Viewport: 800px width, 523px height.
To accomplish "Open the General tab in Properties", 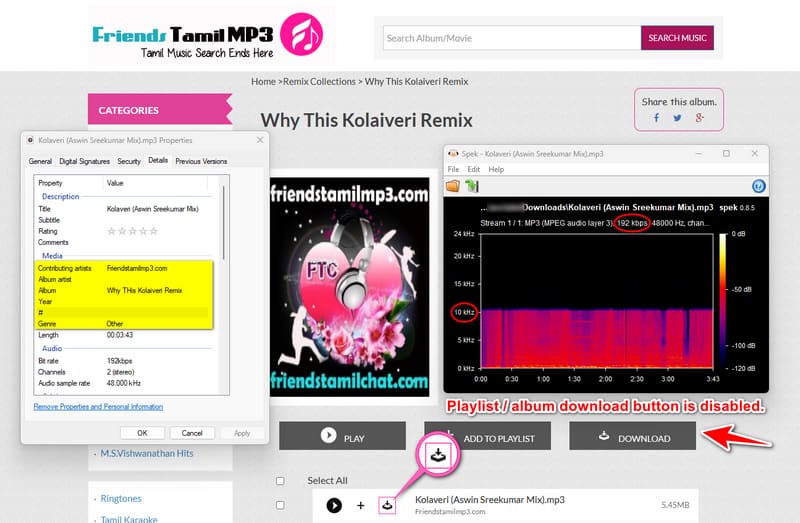I will pos(40,161).
